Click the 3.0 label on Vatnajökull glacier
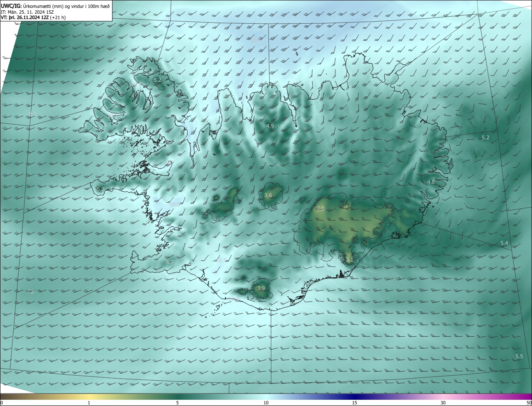Viewport: 532px width, 406px height. pos(320,209)
